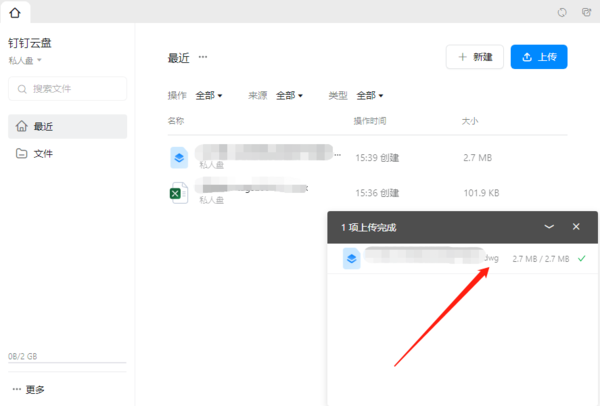Viewport: 600px width, 406px height.
Task: Click the storage usage bar
Action: tap(67, 364)
